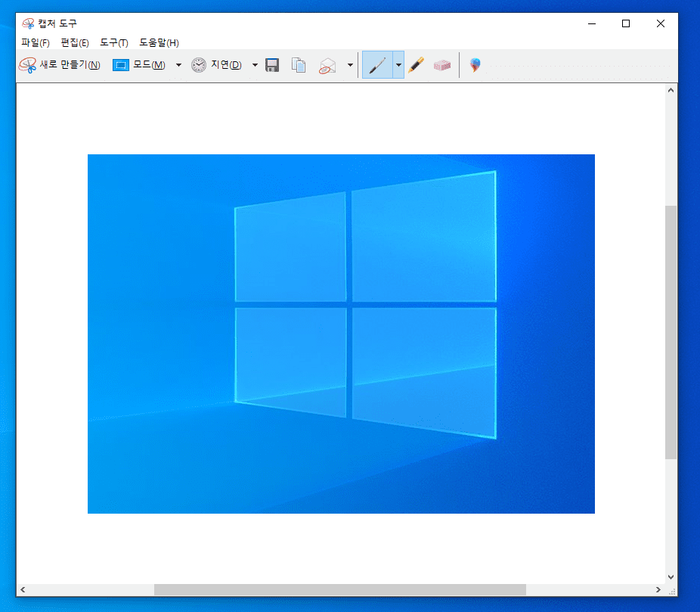Click the 지연(D) label
This screenshot has height=612, width=700.
coord(226,65)
